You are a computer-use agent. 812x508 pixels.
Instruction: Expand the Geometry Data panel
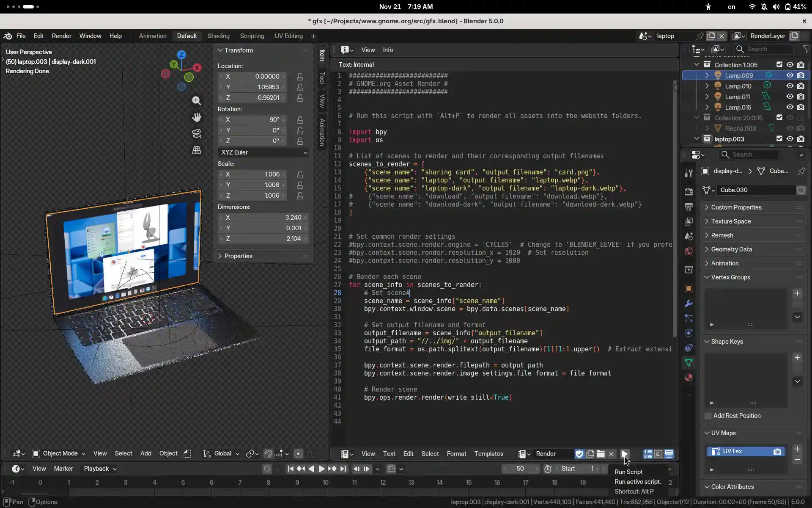tap(731, 249)
